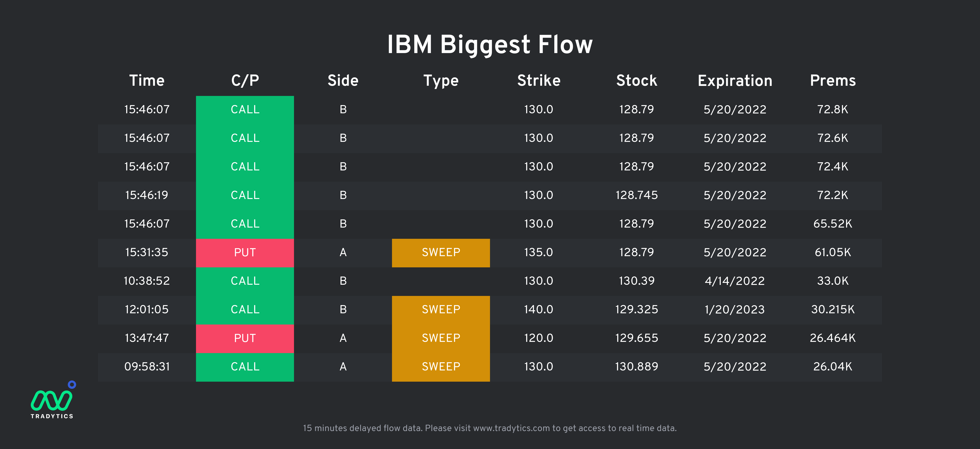Select the Time column header

[x=147, y=81]
